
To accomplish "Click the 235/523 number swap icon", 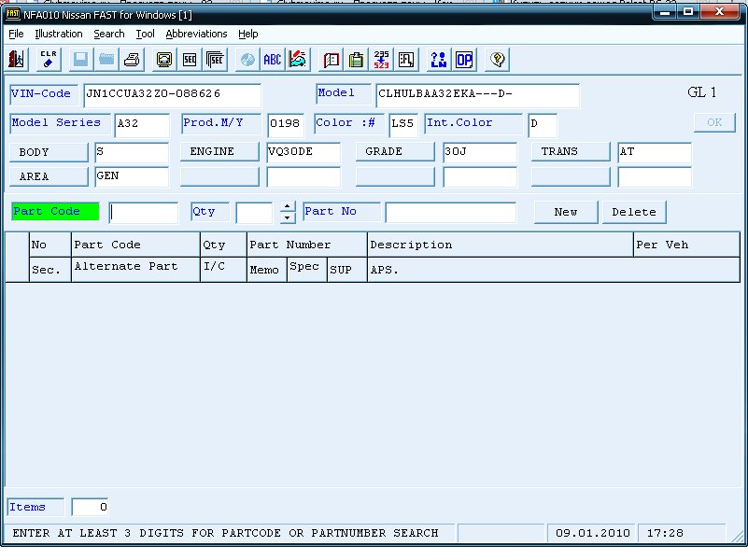I will [x=381, y=60].
